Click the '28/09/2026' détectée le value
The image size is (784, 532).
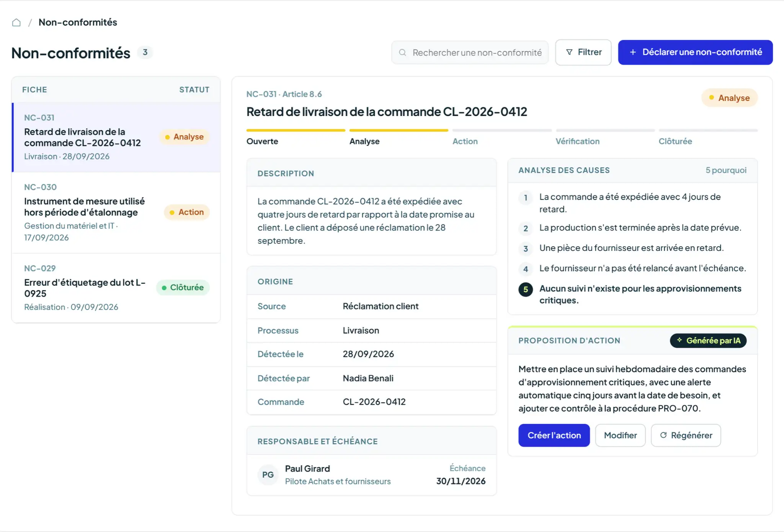(368, 354)
